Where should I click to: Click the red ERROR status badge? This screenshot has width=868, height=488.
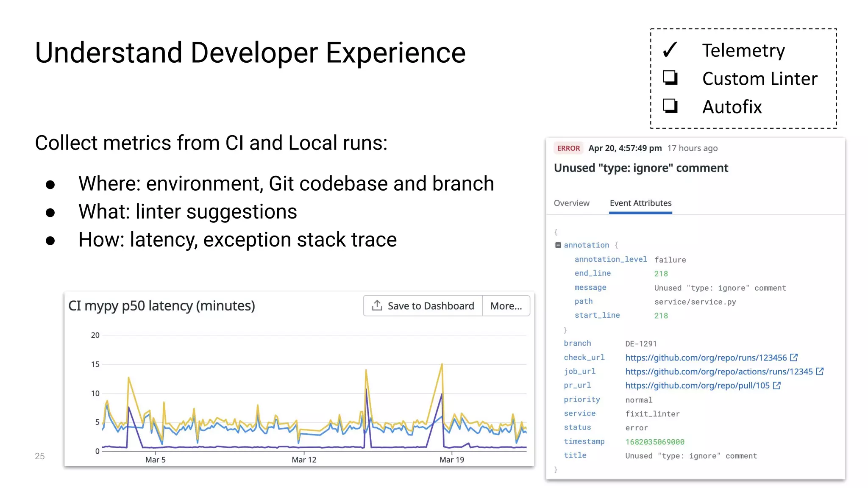tap(568, 148)
